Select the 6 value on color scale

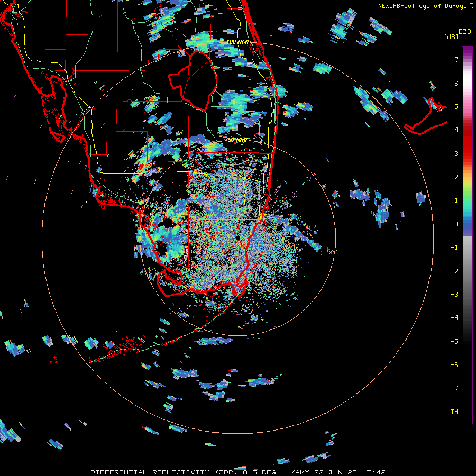(x=456, y=83)
